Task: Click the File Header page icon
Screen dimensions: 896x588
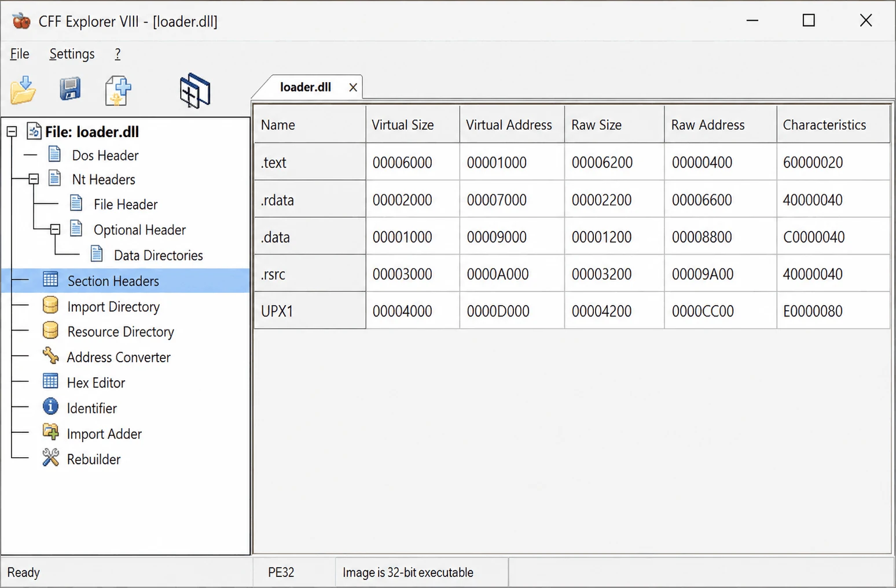Action: pyautogui.click(x=76, y=203)
